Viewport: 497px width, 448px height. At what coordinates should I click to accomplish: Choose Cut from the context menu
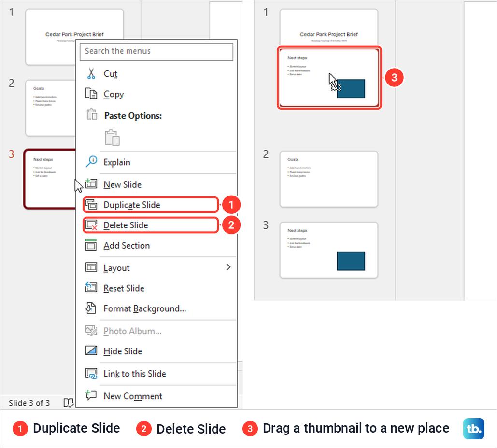[x=157, y=73]
